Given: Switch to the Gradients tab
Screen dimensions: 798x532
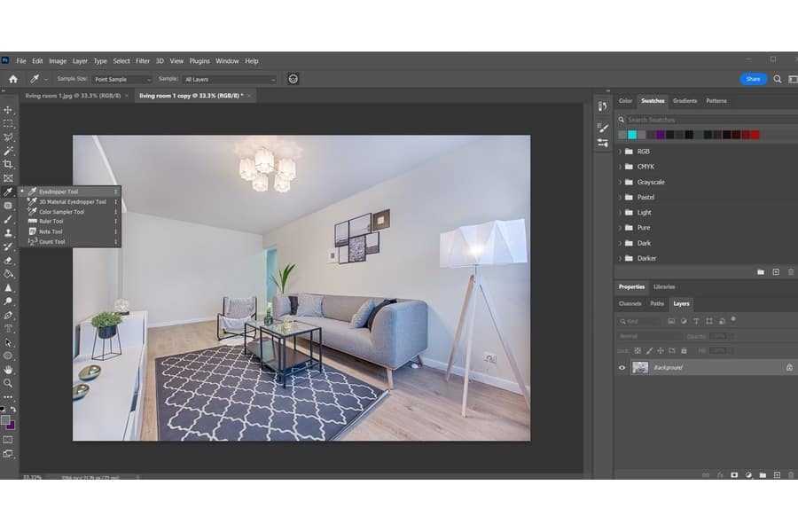Looking at the screenshot, I should (x=685, y=101).
